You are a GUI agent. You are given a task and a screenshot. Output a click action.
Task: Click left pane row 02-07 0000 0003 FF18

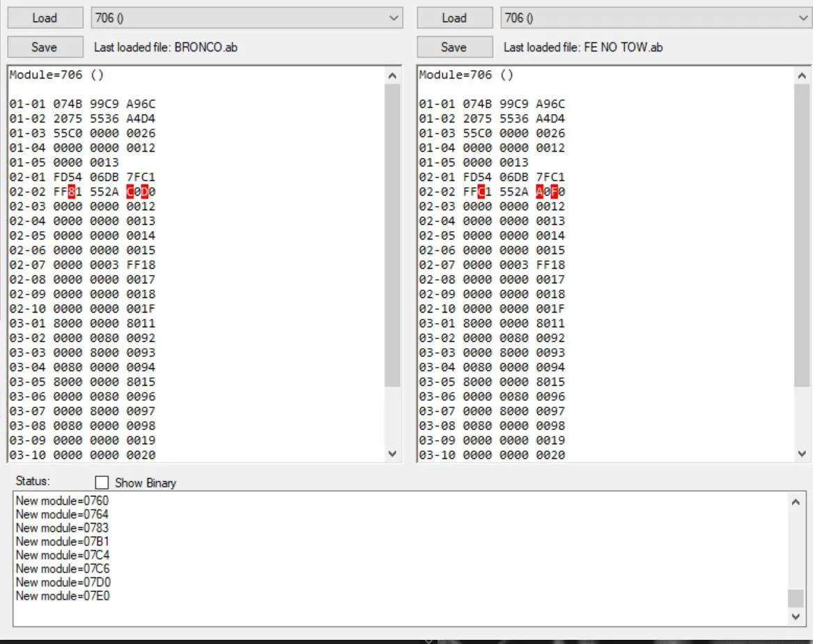pyautogui.click(x=82, y=265)
